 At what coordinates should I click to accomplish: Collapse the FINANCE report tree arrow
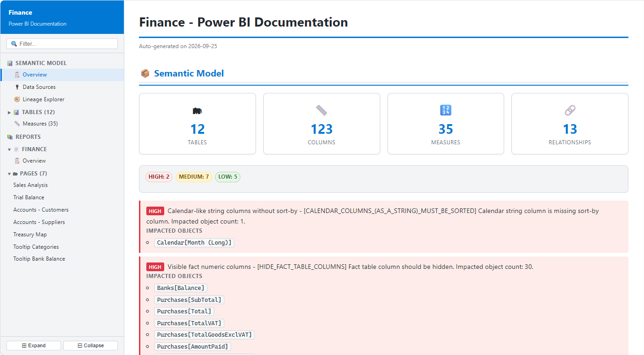pyautogui.click(x=9, y=149)
